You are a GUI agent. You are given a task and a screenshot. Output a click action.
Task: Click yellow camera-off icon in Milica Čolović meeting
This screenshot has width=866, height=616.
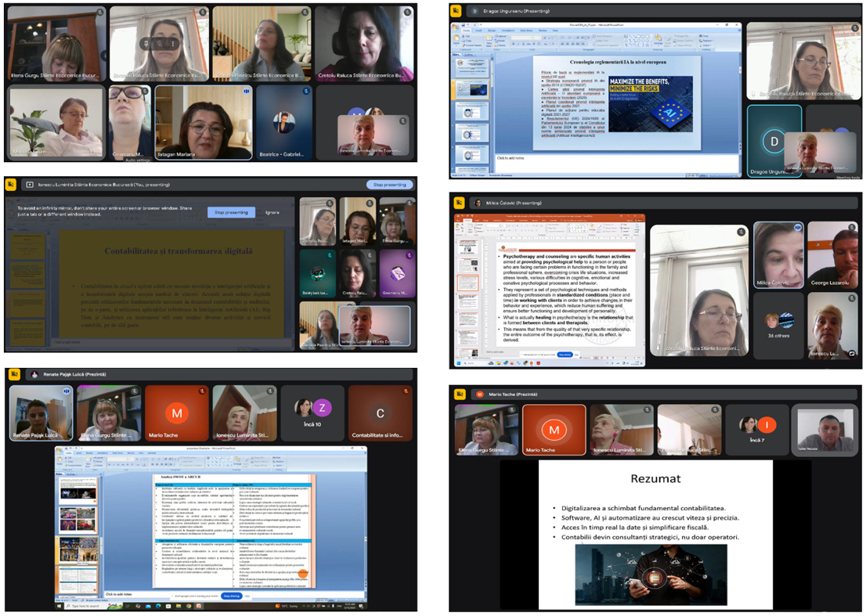tap(459, 203)
